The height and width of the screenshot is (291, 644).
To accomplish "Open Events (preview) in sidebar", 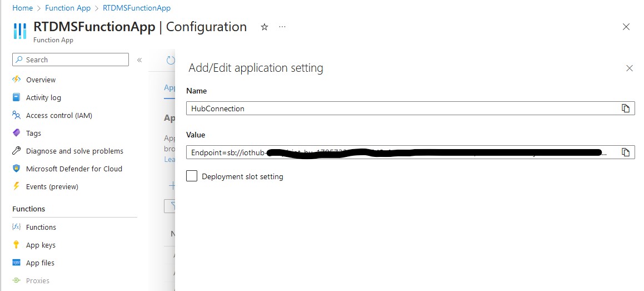I will click(x=52, y=186).
